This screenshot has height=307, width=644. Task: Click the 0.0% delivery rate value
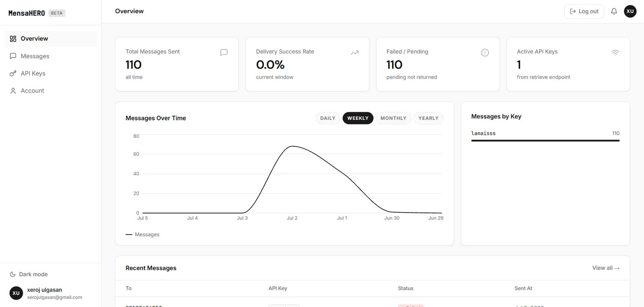(270, 65)
